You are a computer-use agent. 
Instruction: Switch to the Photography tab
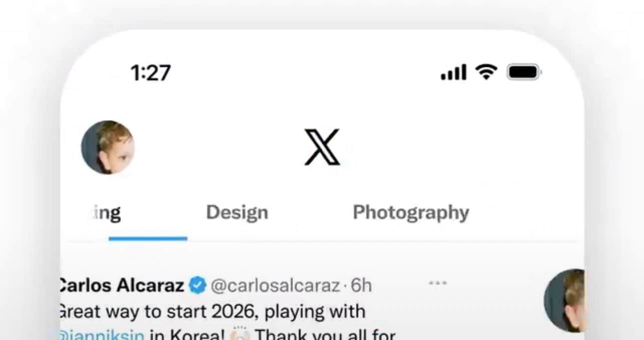[x=411, y=213]
